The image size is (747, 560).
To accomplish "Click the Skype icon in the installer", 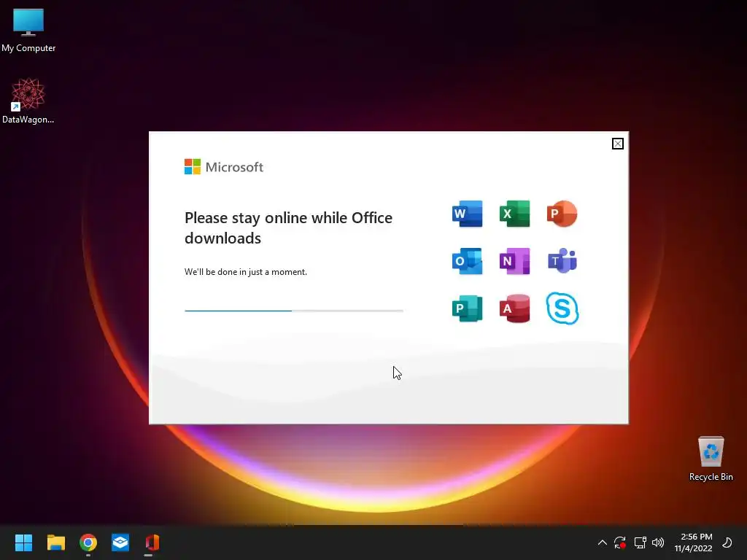I will [562, 308].
